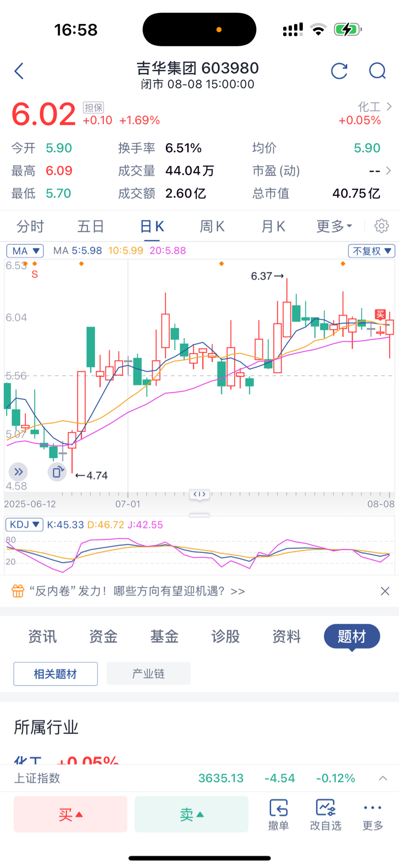399x868 pixels.
Task: Dismiss the 反内卷 banner
Action: [x=385, y=591]
